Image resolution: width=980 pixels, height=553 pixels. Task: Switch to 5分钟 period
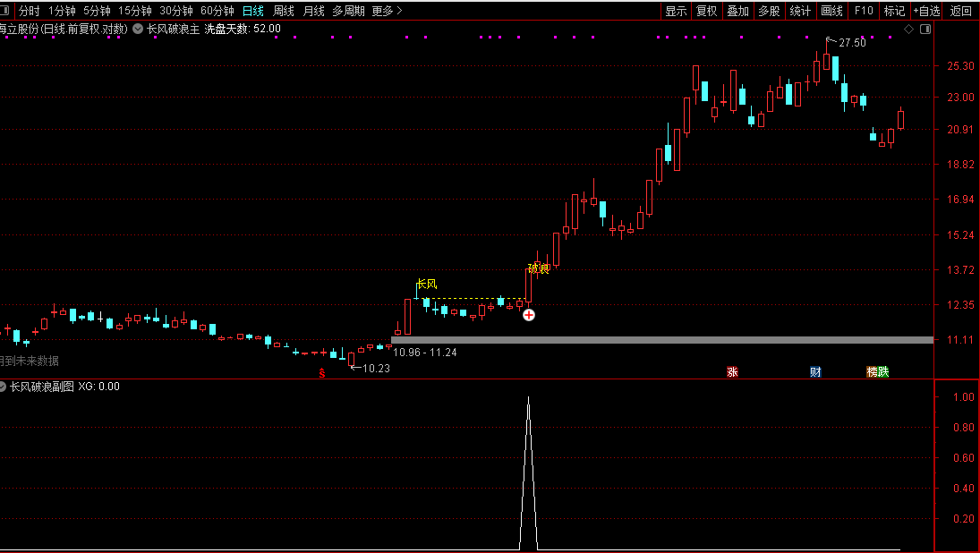coord(97,11)
